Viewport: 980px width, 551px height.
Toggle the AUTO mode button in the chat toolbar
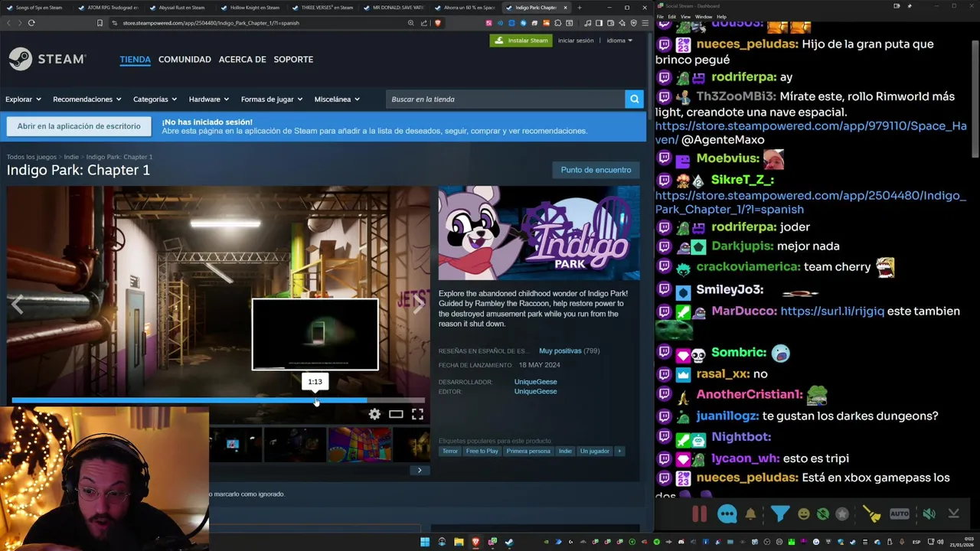click(x=900, y=514)
